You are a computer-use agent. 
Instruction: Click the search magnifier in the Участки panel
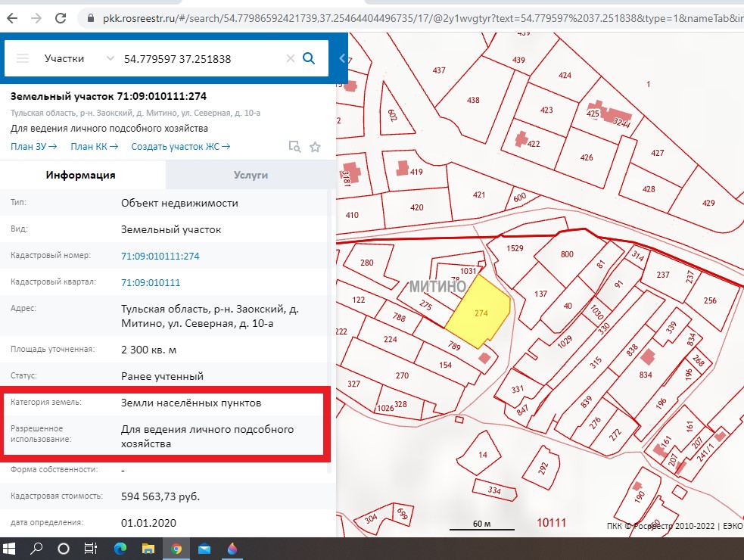tap(308, 58)
